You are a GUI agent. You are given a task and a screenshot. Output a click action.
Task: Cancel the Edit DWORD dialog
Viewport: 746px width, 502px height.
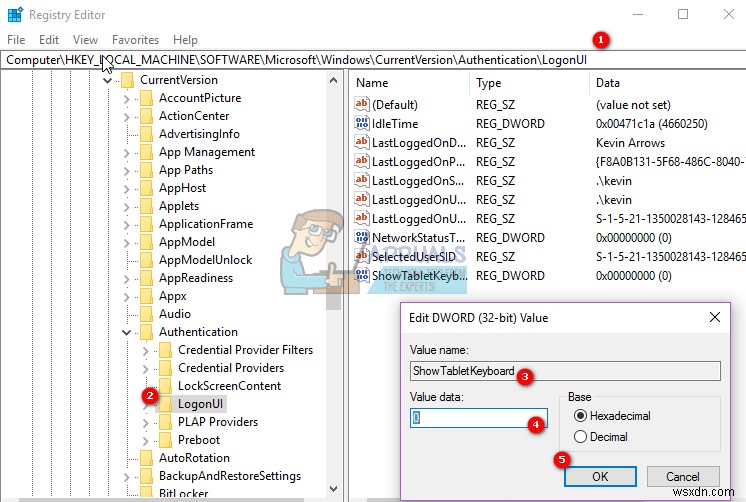pos(683,476)
